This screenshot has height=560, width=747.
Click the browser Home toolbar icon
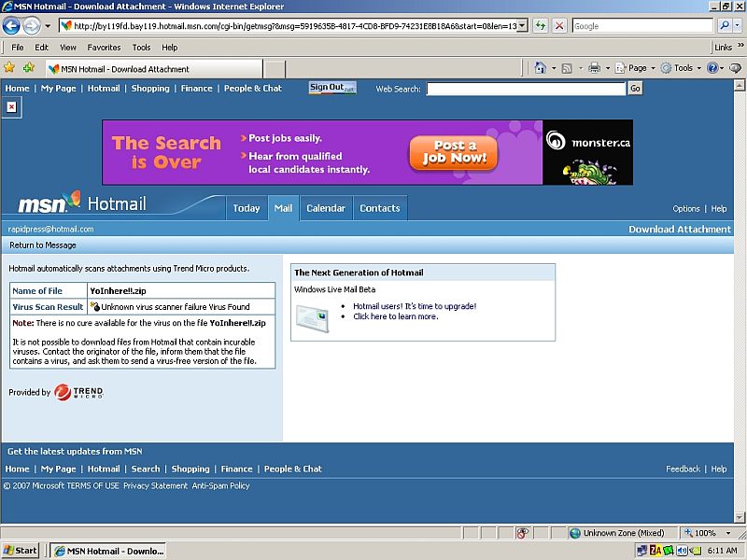540,68
